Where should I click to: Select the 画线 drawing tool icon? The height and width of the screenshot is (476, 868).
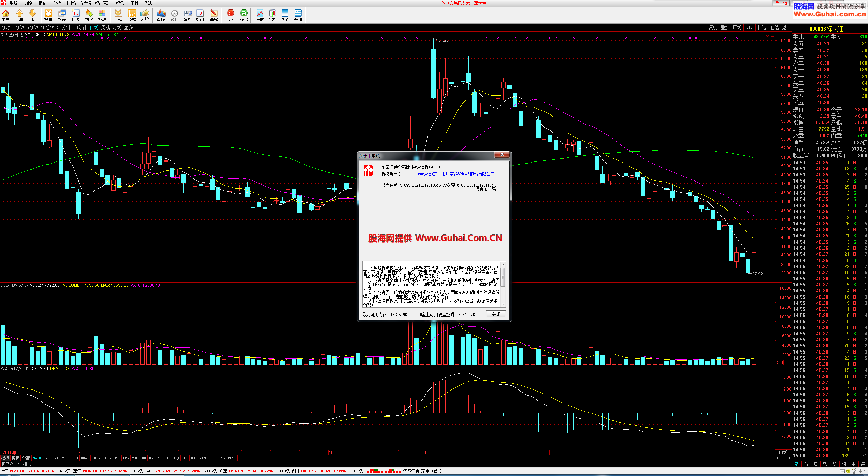pos(214,16)
